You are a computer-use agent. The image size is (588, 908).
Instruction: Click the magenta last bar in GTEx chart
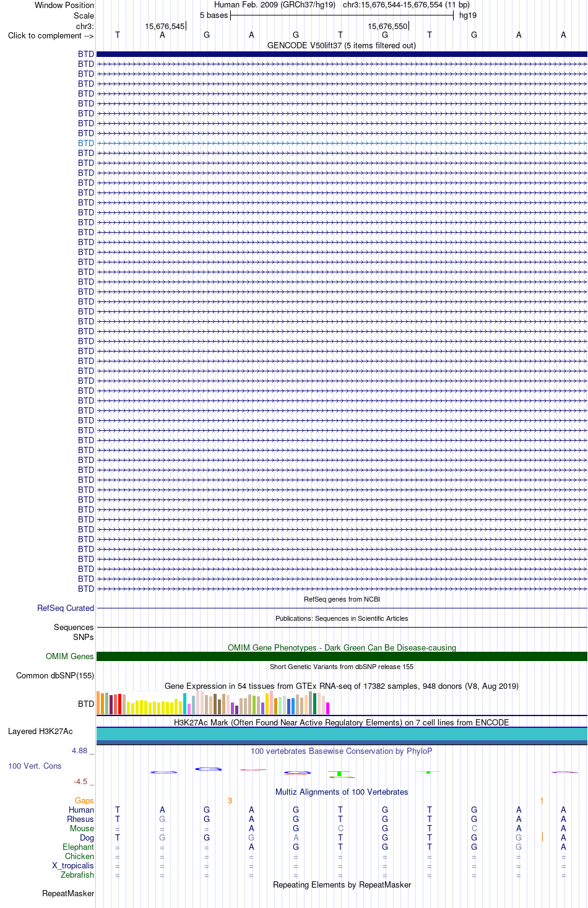pos(328,708)
